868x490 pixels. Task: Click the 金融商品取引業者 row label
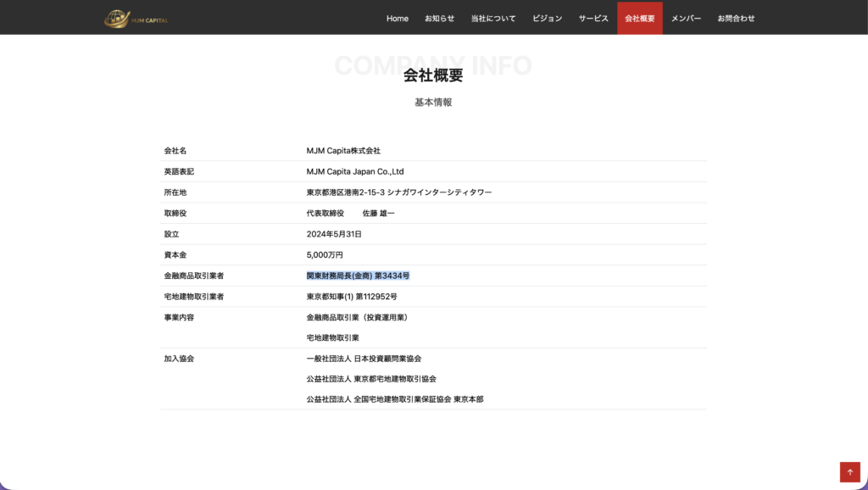194,276
